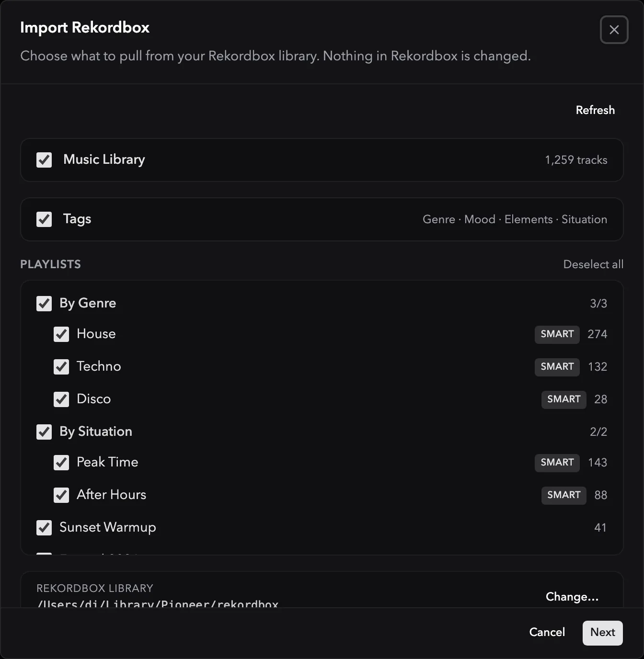Viewport: 644px width, 659px height.
Task: Click the 274 track count for House
Action: tap(598, 334)
